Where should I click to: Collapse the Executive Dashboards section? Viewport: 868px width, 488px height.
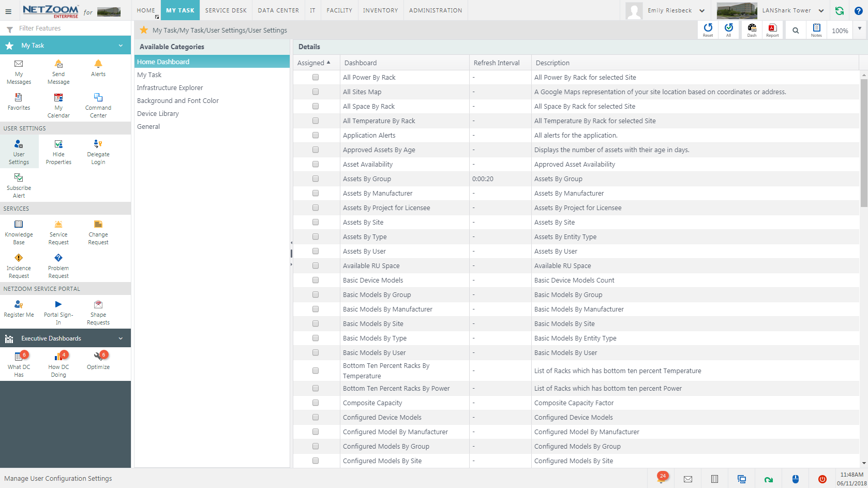[121, 338]
